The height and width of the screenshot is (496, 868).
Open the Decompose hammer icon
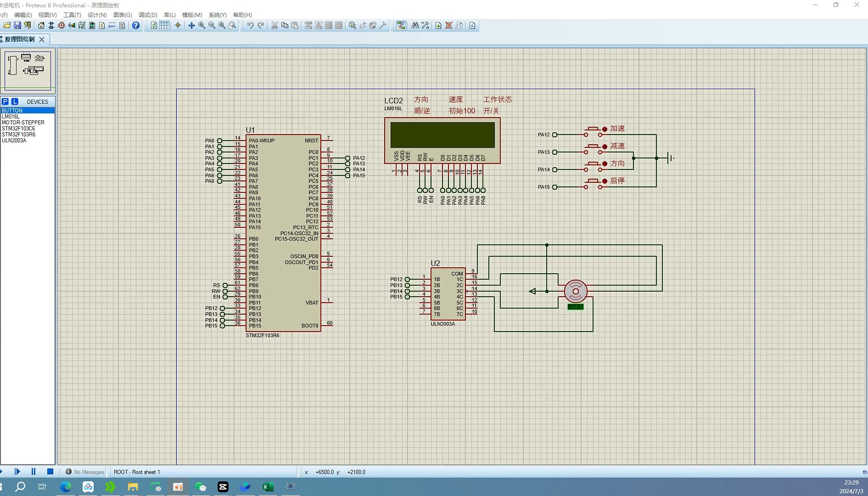[383, 25]
